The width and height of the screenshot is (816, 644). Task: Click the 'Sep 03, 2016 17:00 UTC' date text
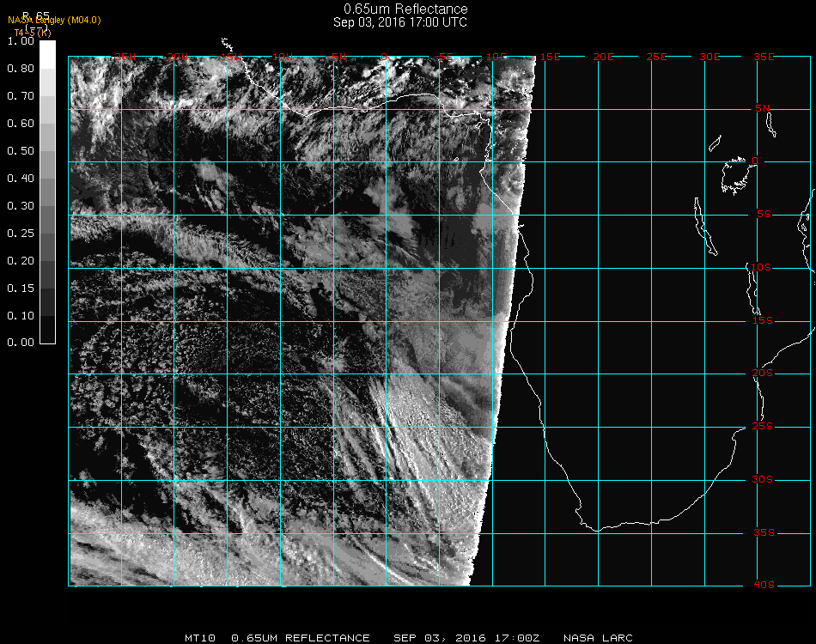[x=400, y=22]
